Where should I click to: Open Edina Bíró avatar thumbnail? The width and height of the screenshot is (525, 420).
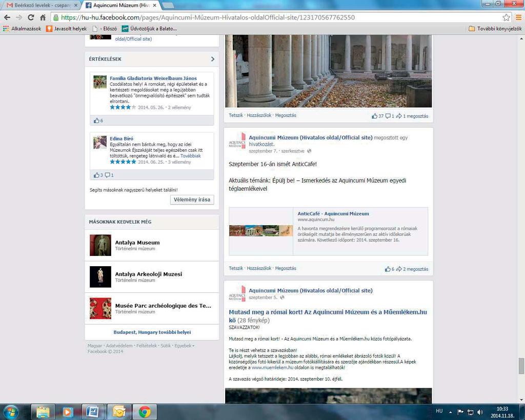100,143
